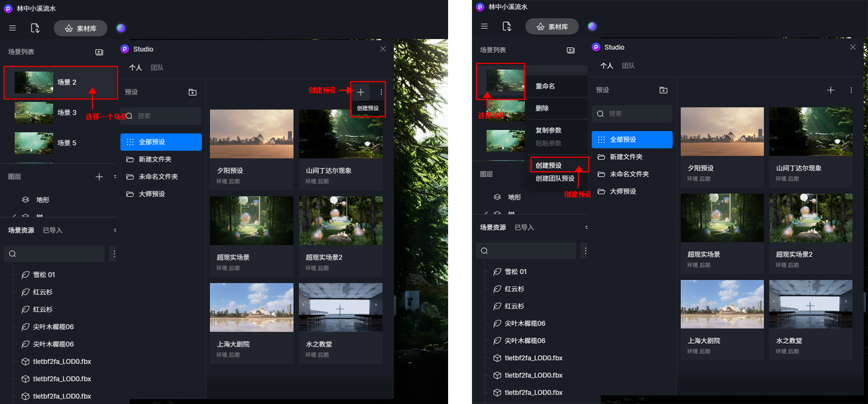This screenshot has height=404, width=868.
Task: Open 场景 3 thumbnail in scene list
Action: pyautogui.click(x=34, y=113)
